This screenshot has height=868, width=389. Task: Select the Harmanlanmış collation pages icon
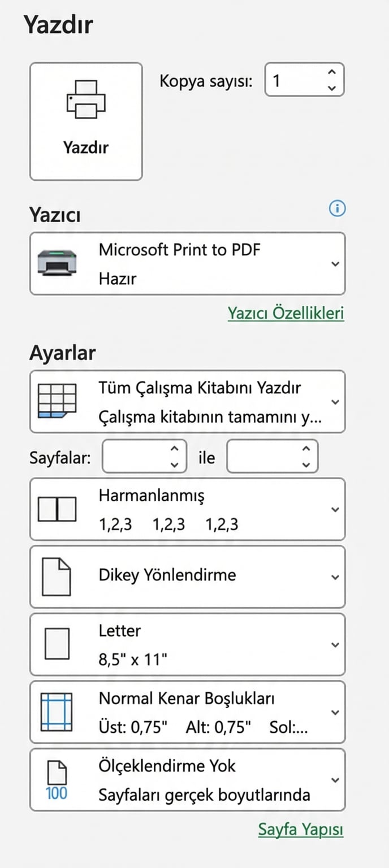pos(57,509)
